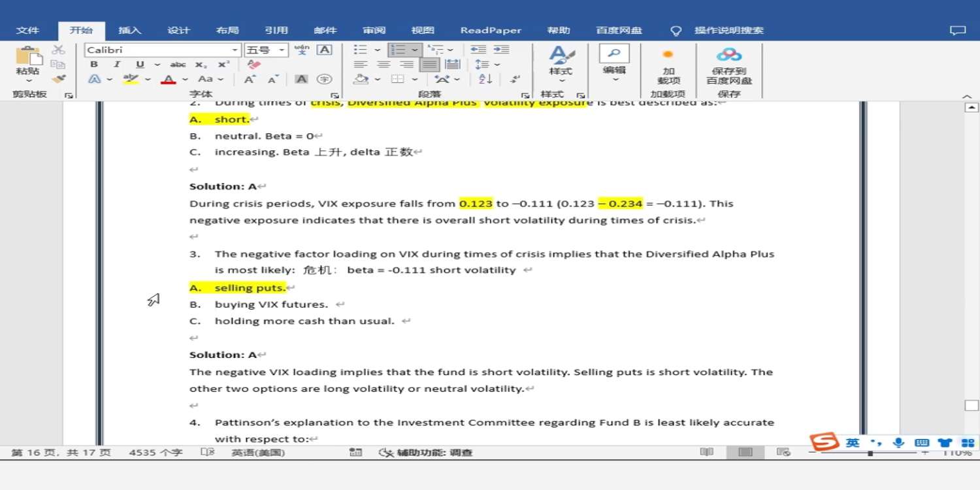This screenshot has height=490, width=980.
Task: Click the Shading paint bucket icon
Action: (361, 79)
